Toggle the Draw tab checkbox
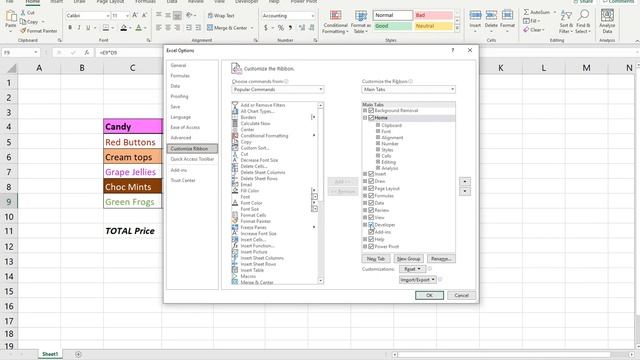Viewport: 640px width, 360px height. 371,181
